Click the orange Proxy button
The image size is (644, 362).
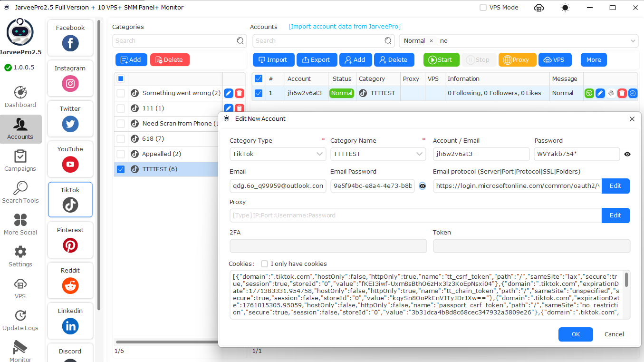tap(517, 59)
